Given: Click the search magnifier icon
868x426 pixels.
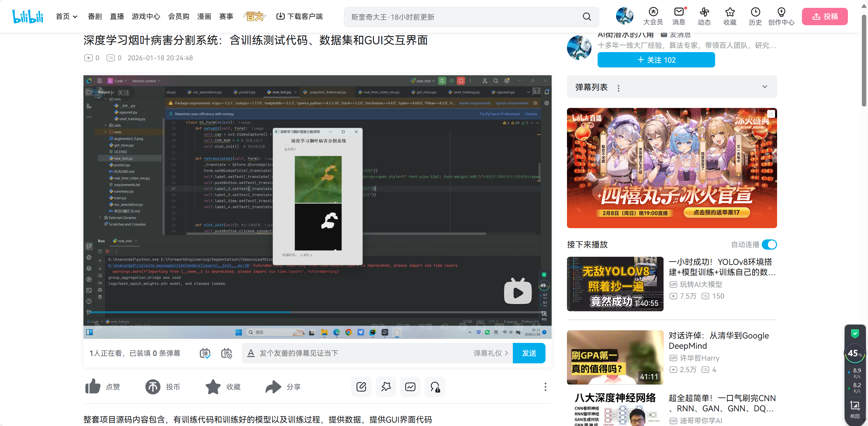Looking at the screenshot, I should [x=587, y=17].
